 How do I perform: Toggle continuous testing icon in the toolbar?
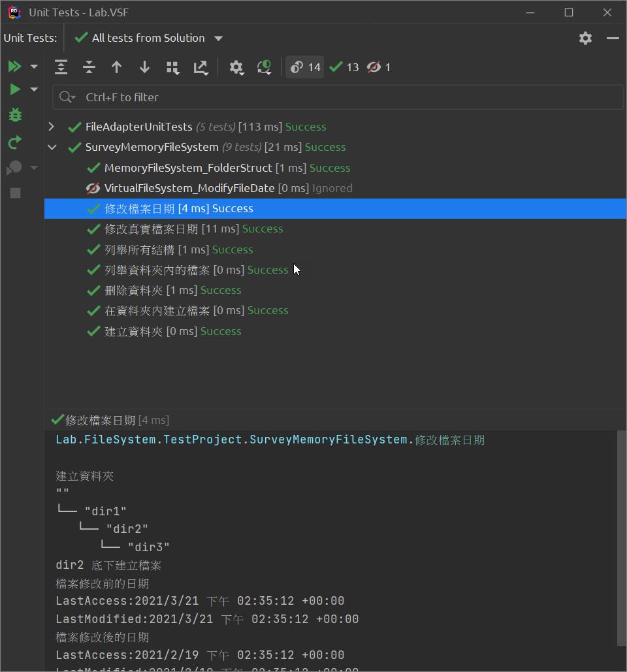(x=264, y=67)
